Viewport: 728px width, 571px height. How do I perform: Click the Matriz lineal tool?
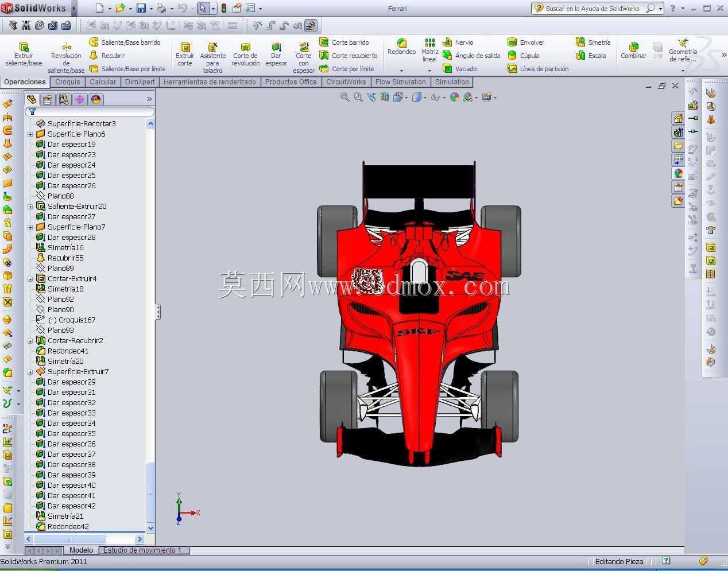[x=429, y=51]
